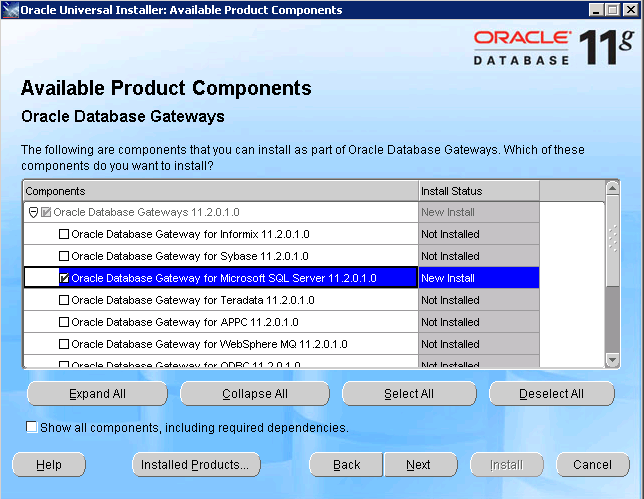Viewport: 644px width, 499px height.
Task: Click Not Installed status for APPC row
Action: (479, 322)
